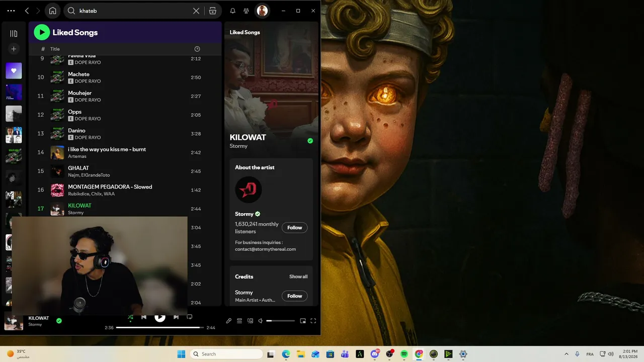Adjust the Spotify volume slider
This screenshot has width=644, height=362.
[281, 321]
